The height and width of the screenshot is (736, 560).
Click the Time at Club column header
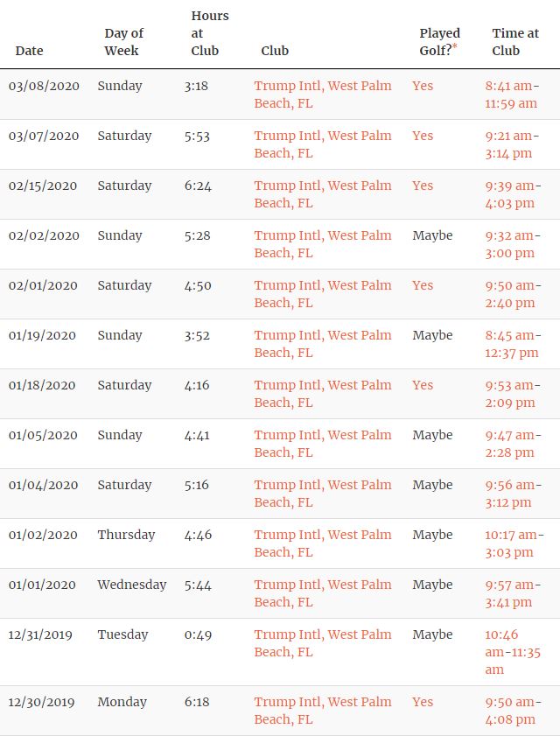[x=514, y=42]
